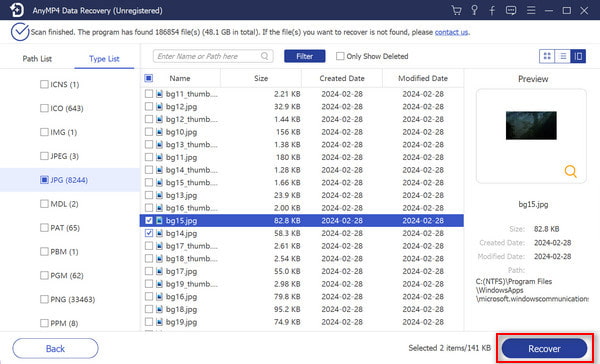
Task: Click the Recover button
Action: (x=544, y=349)
